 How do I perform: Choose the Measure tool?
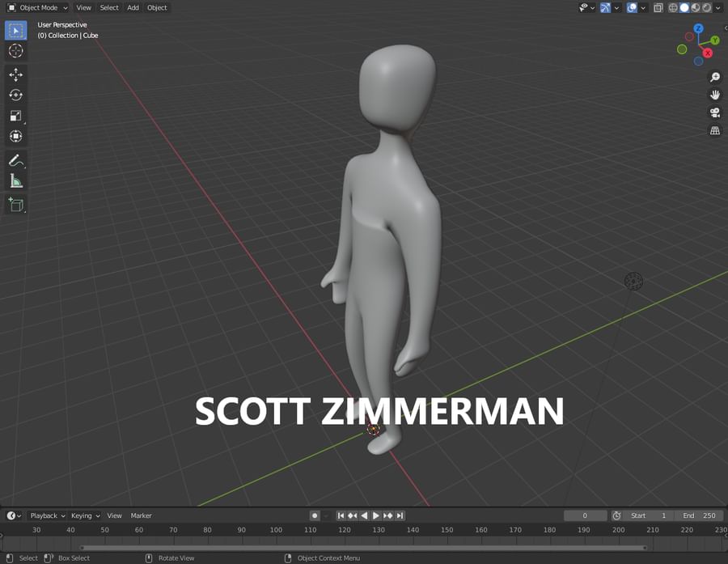tap(16, 180)
